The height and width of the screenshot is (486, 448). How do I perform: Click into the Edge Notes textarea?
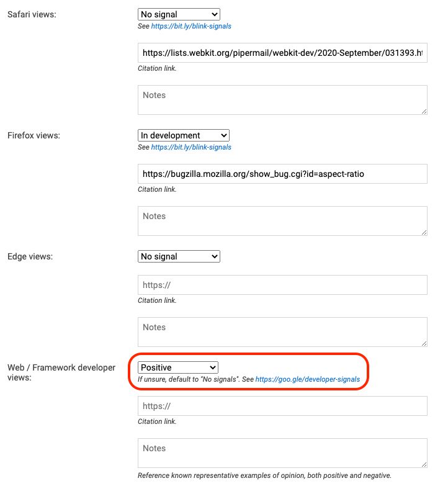tap(282, 331)
